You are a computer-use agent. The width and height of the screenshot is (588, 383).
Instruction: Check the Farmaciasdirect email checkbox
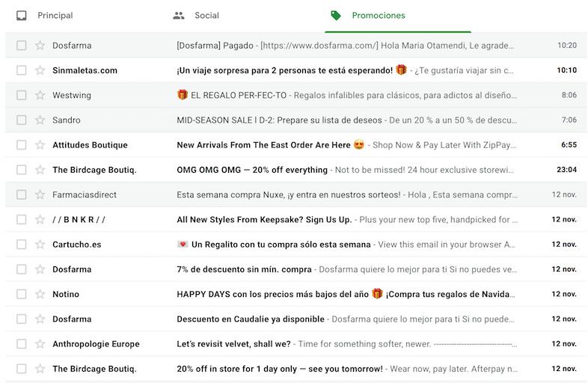tap(22, 194)
